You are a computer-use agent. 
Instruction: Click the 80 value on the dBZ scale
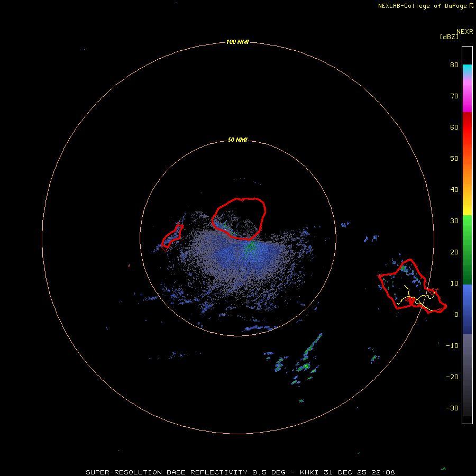tap(454, 65)
